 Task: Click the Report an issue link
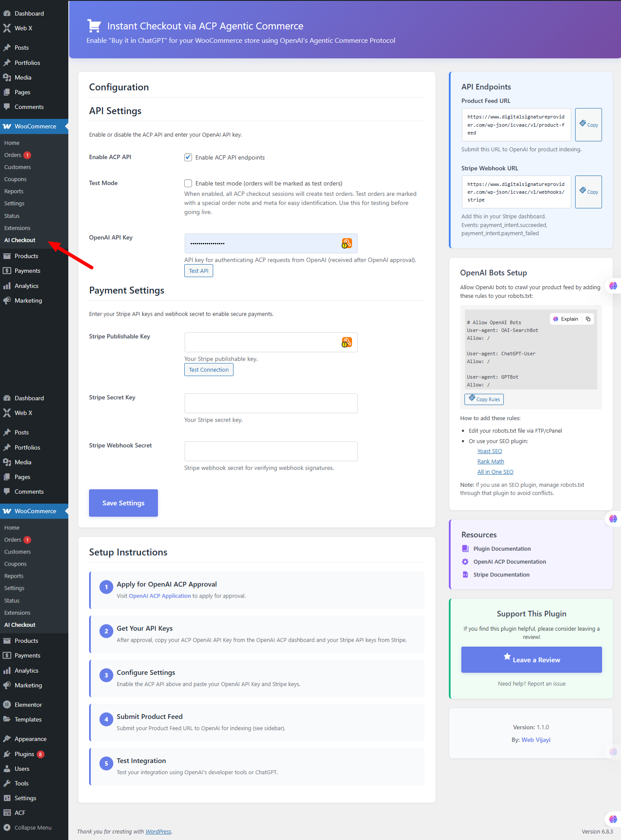point(546,683)
